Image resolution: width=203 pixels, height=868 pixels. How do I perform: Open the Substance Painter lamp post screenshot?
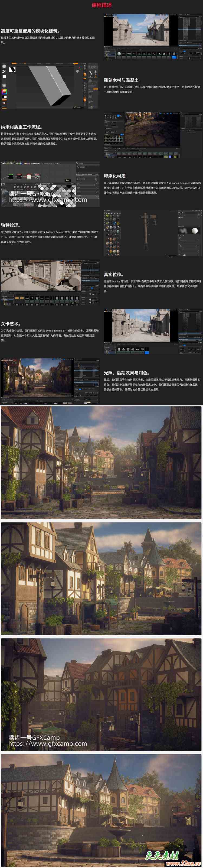point(153,233)
